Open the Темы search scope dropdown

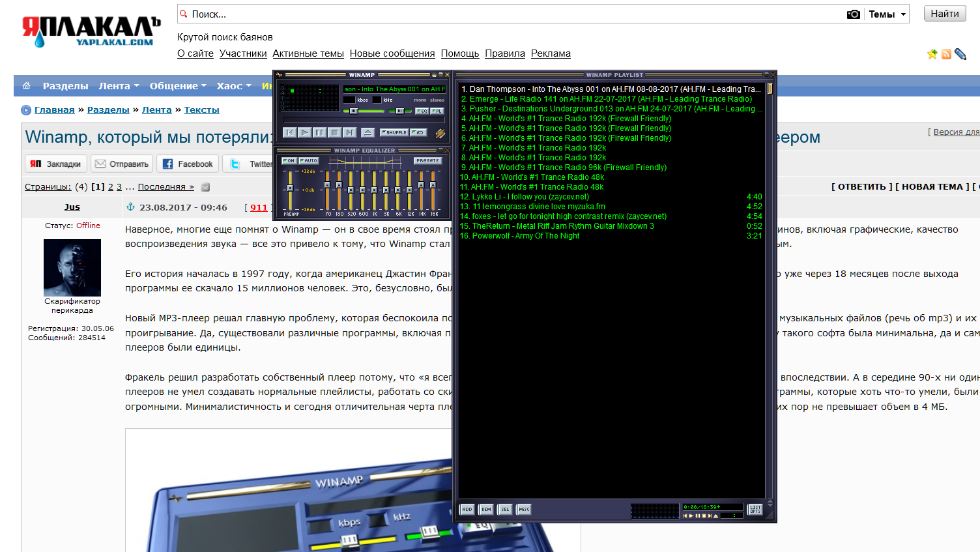[887, 14]
